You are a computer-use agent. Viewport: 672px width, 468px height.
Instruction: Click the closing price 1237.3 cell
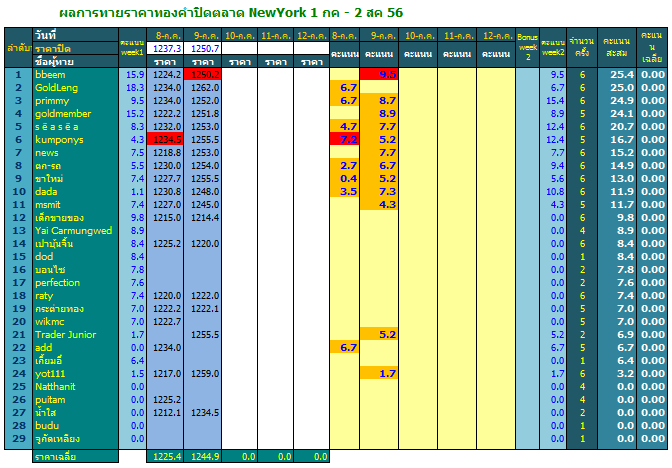(165, 48)
